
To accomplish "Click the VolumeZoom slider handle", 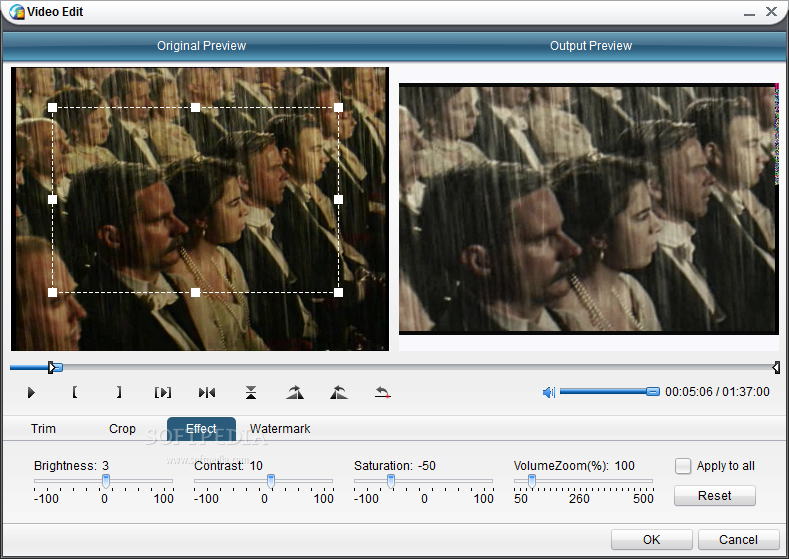I will [x=531, y=481].
